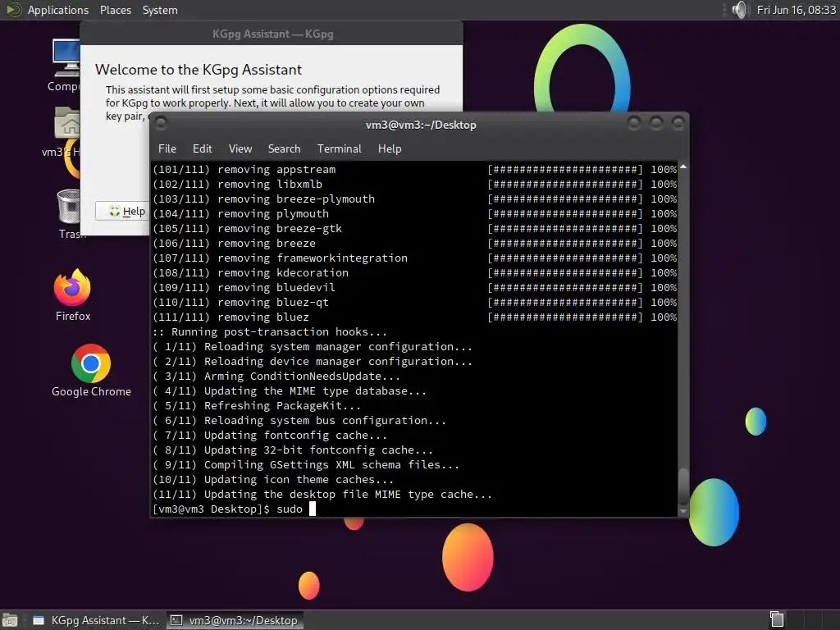Click the Help button in KGpg Assistant

[x=122, y=211]
